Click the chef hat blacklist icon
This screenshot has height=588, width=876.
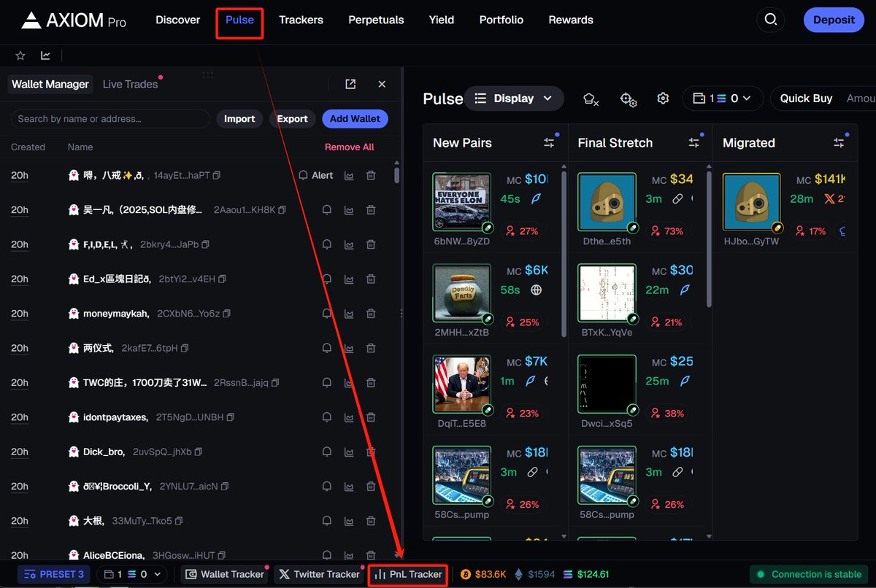(591, 98)
